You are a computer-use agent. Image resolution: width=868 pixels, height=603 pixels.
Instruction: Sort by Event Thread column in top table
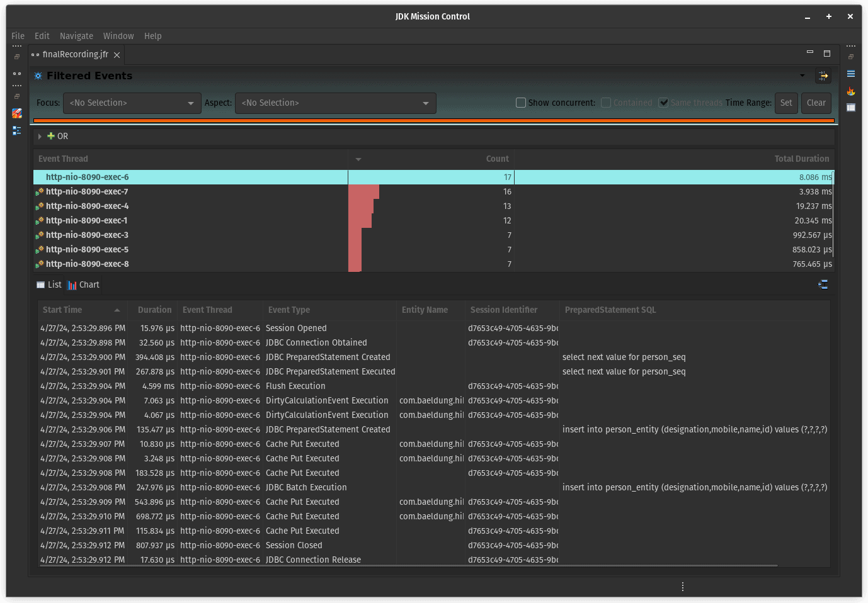click(190, 159)
